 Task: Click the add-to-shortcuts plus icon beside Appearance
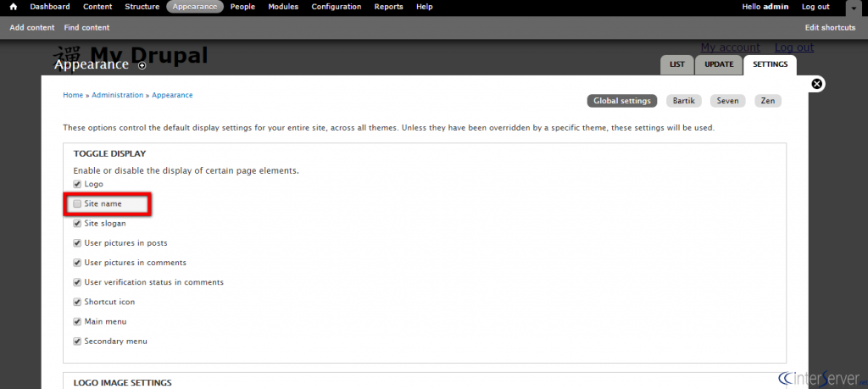coord(142,65)
